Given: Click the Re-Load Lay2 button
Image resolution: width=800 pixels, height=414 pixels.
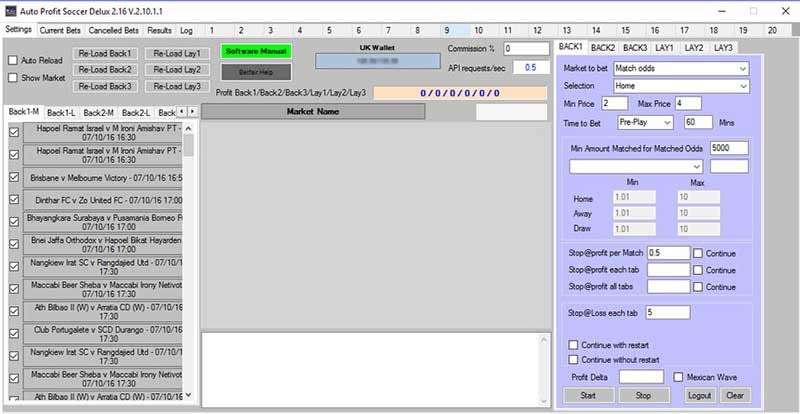Looking at the screenshot, I should [x=177, y=70].
